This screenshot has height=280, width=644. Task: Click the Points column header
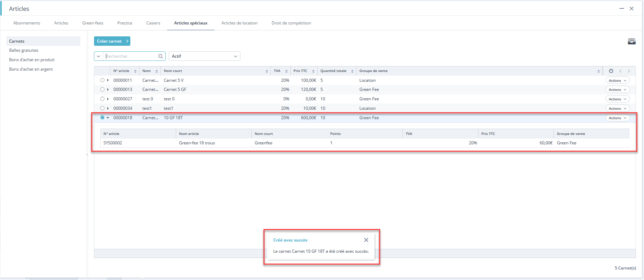point(335,134)
